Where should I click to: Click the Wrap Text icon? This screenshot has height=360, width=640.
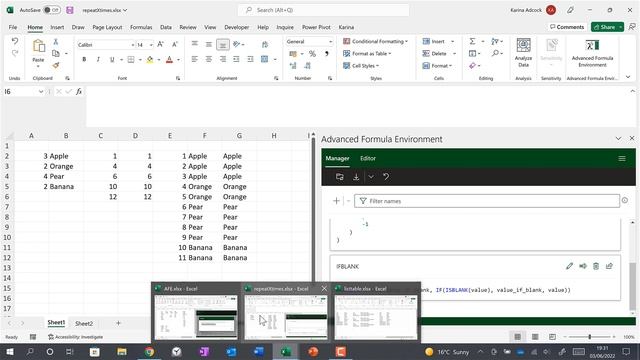[x=265, y=44]
